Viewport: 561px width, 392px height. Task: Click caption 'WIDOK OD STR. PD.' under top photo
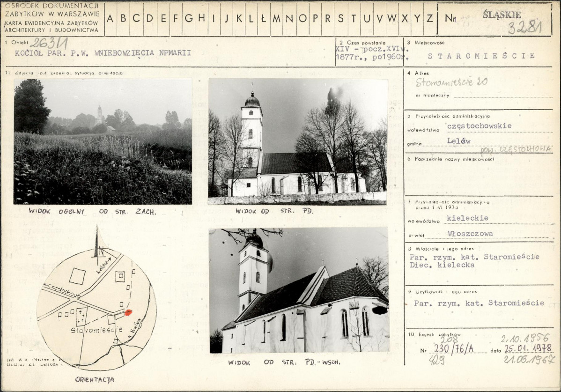point(274,211)
